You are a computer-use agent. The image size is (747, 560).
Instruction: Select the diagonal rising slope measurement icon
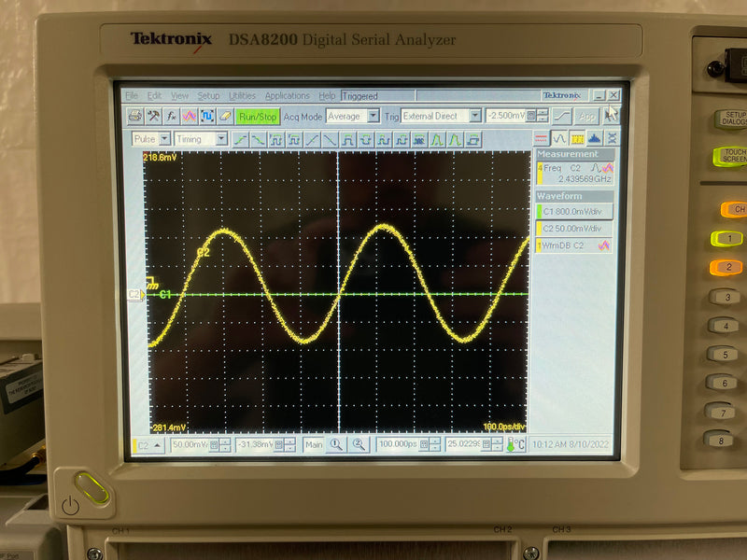point(312,139)
